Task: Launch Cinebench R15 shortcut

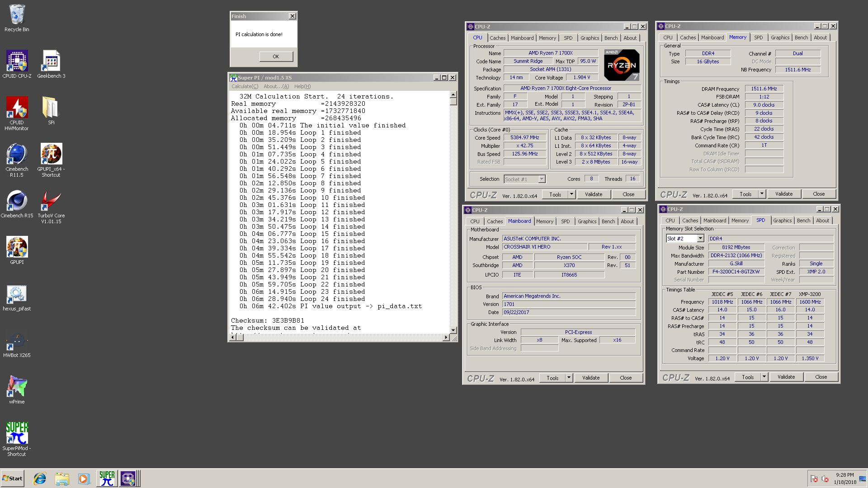Action: (17, 204)
